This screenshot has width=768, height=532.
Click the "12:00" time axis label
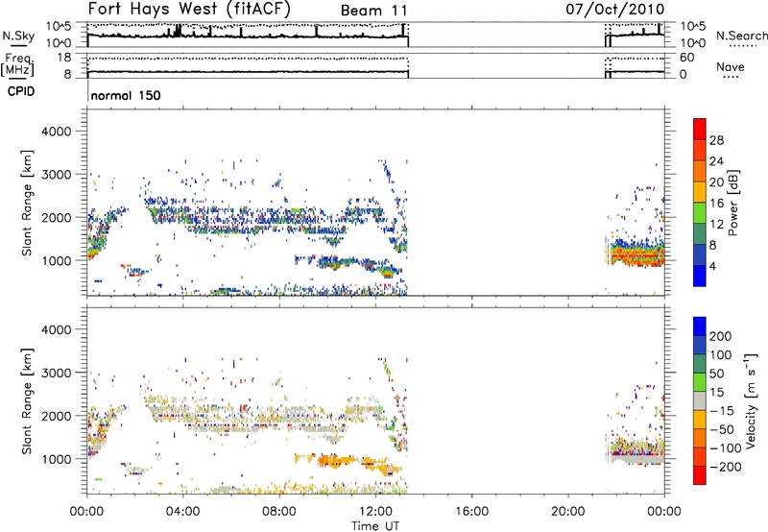click(x=375, y=512)
